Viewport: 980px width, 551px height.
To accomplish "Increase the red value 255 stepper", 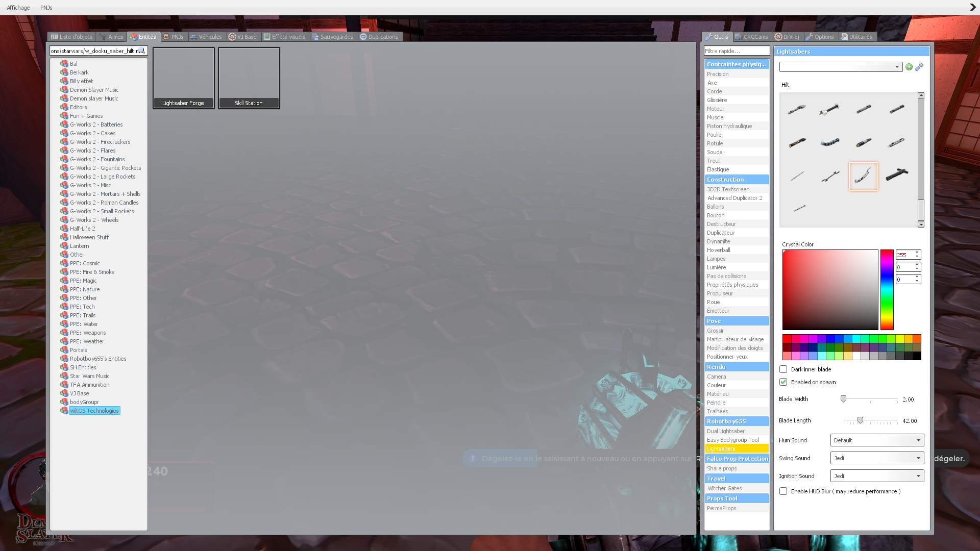I will coord(917,253).
